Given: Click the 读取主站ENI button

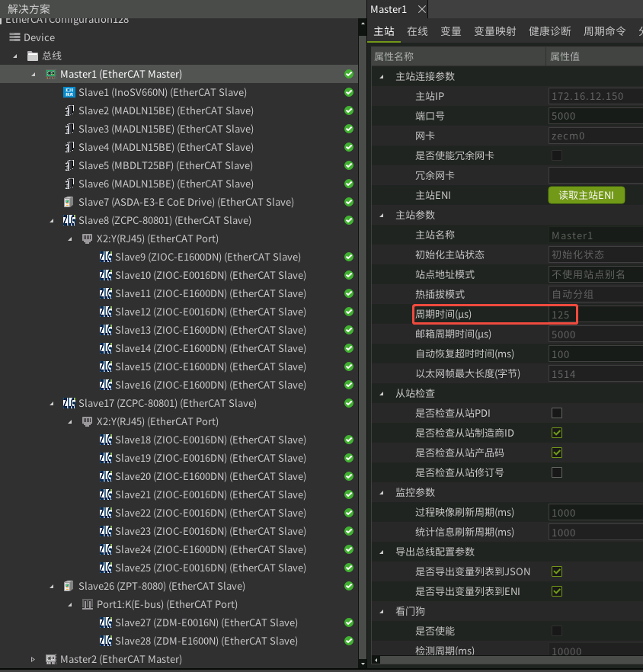Looking at the screenshot, I should [587, 195].
